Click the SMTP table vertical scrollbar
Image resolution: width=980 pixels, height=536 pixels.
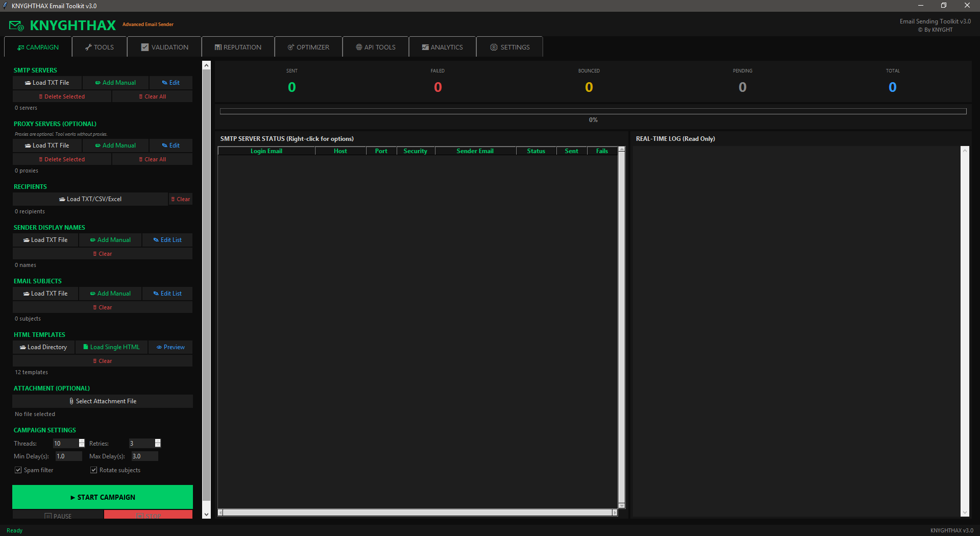(622, 327)
